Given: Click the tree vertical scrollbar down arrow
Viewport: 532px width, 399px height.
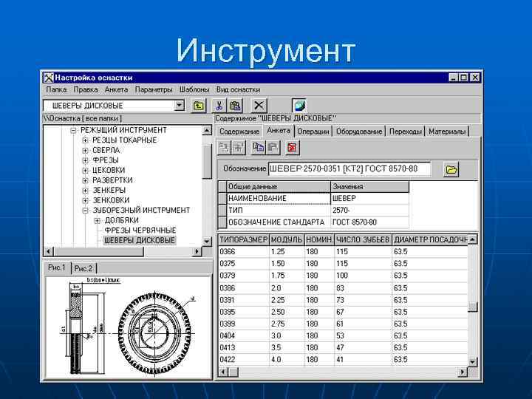Looking at the screenshot, I should coord(207,242).
